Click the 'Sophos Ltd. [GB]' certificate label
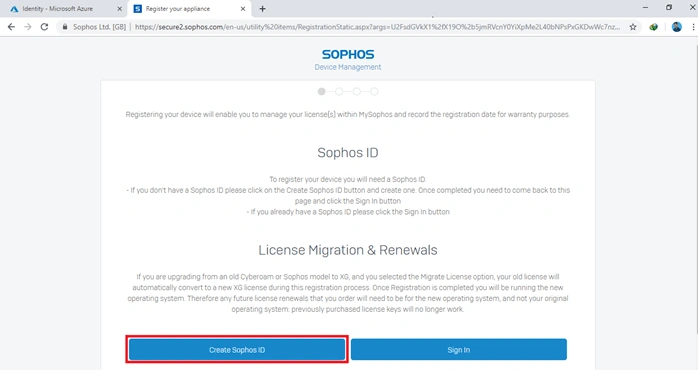This screenshot has width=698, height=370. pos(99,27)
